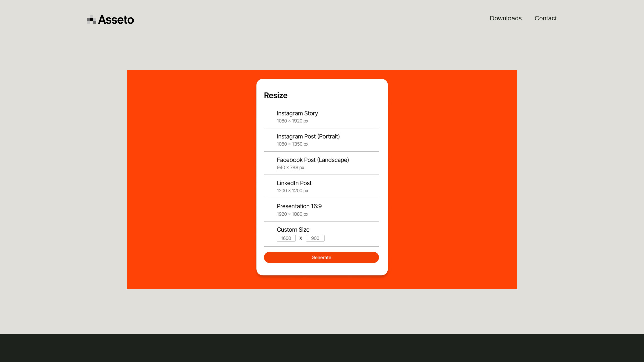Expand the Custom Size section
Viewport: 644px width, 362px height.
[x=293, y=229]
